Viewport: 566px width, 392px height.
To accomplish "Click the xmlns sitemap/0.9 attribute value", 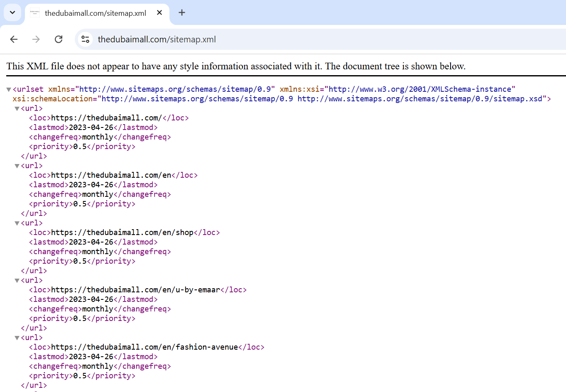I will tap(175, 89).
